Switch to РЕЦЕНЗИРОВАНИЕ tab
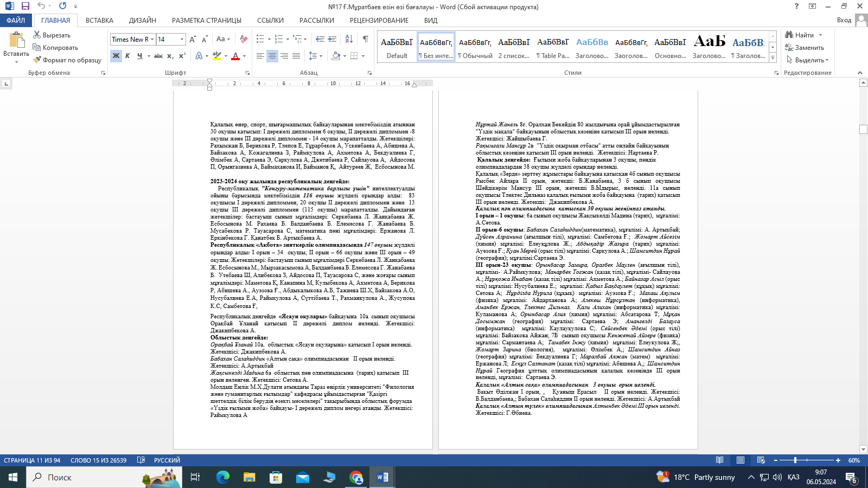The height and width of the screenshot is (488, 868). point(379,20)
